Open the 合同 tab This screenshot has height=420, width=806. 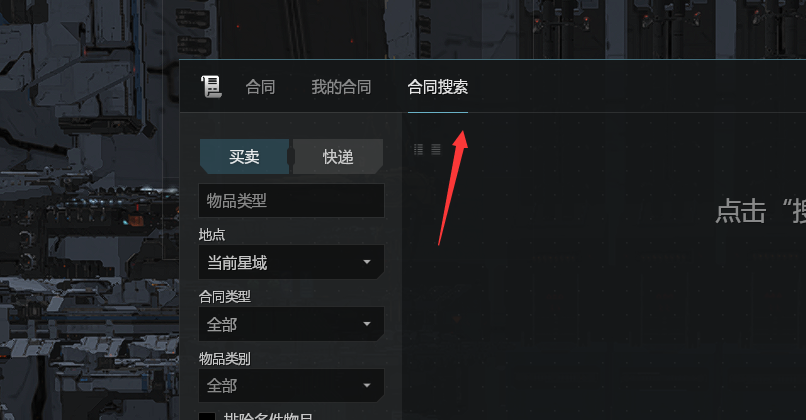tap(260, 87)
